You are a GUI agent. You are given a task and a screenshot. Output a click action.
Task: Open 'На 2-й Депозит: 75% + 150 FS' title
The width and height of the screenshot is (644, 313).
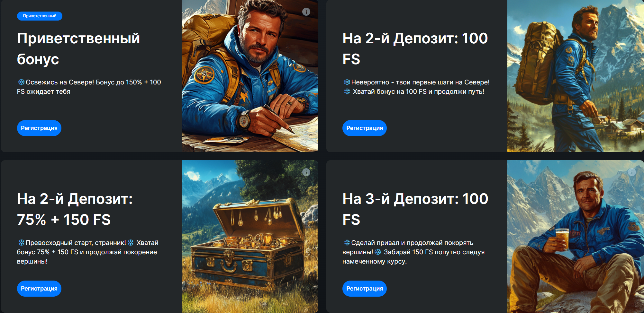click(75, 209)
